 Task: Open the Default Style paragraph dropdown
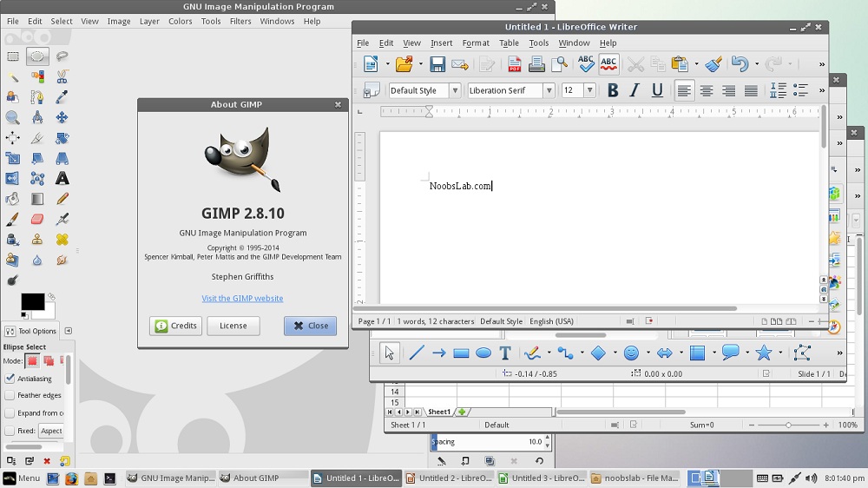coord(455,90)
